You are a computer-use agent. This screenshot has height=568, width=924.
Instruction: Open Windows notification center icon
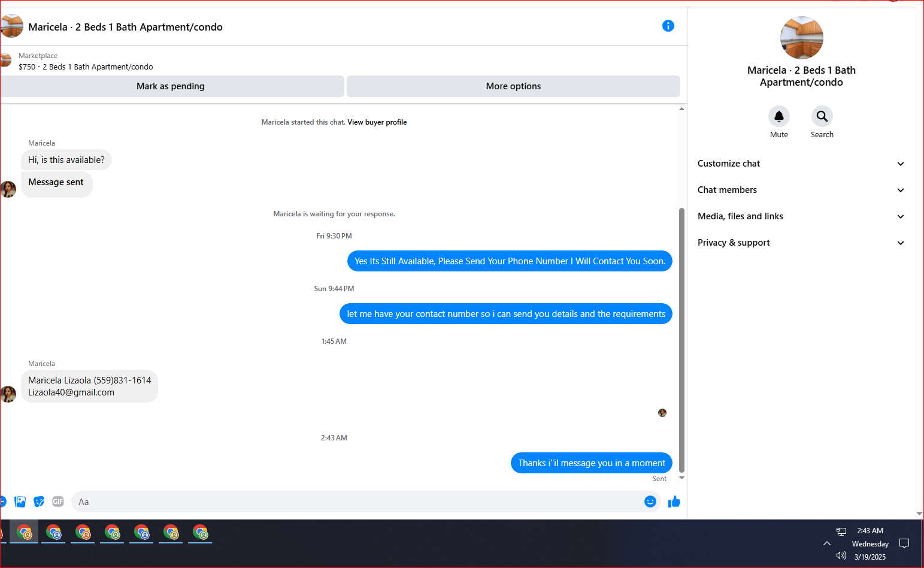(904, 543)
